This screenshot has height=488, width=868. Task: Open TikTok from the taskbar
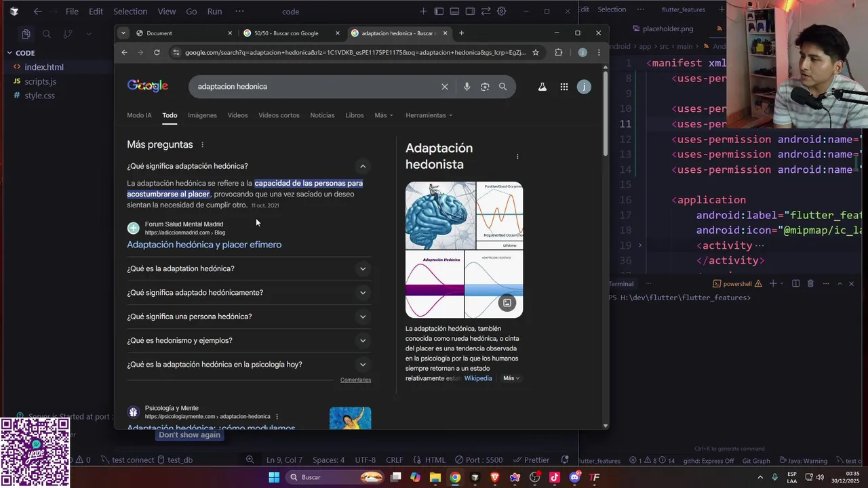click(x=555, y=477)
